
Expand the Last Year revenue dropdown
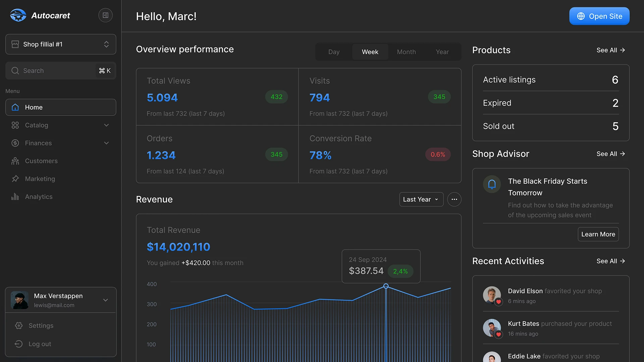pyautogui.click(x=421, y=199)
